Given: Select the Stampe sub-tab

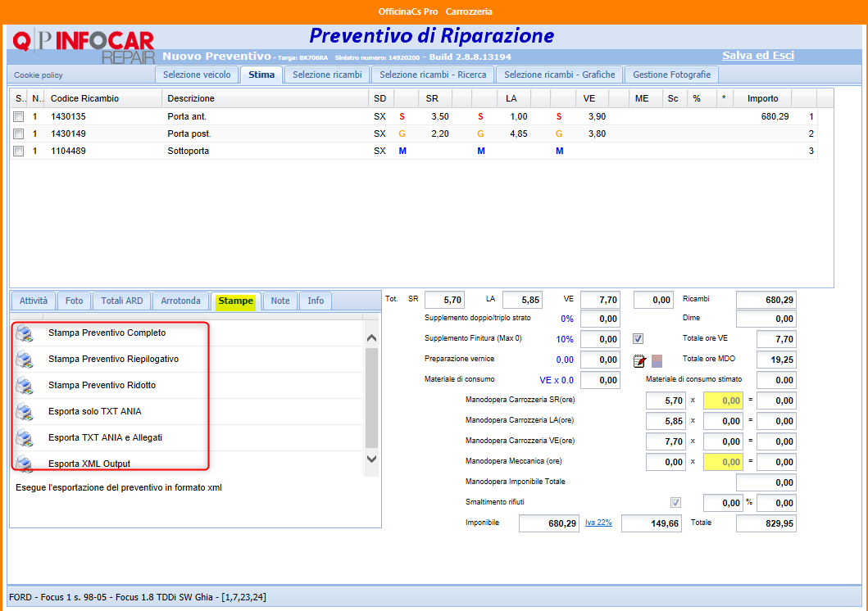Looking at the screenshot, I should point(236,301).
